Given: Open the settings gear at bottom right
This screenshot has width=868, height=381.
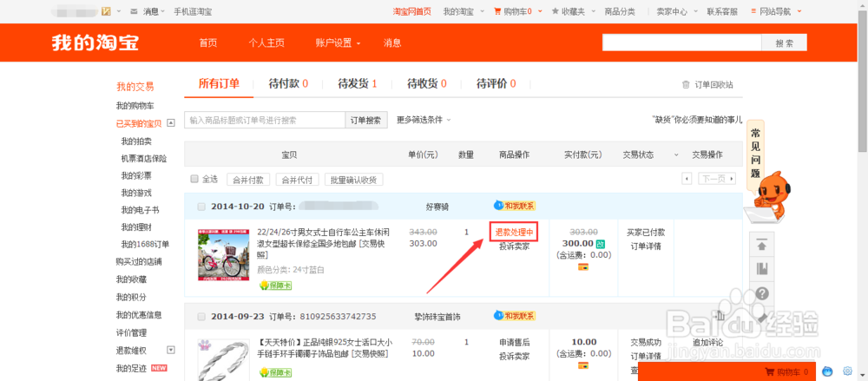Looking at the screenshot, I should pyautogui.click(x=847, y=371).
